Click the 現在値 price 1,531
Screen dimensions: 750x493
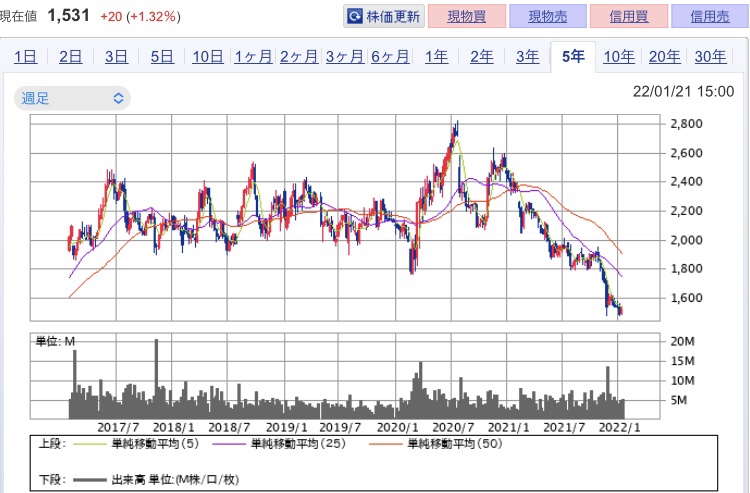tap(68, 16)
